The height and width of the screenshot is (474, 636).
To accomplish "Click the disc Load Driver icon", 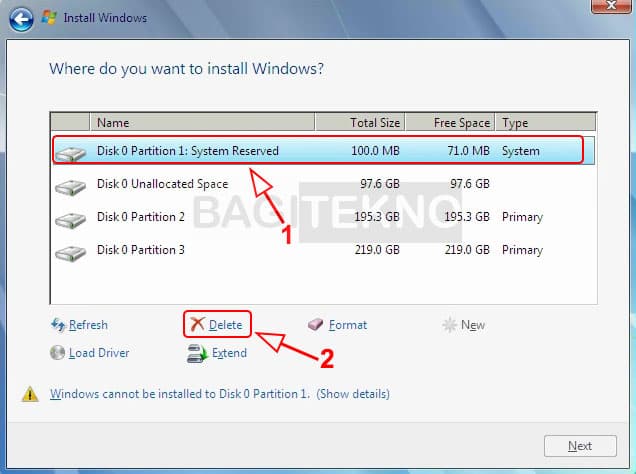I will point(57,352).
